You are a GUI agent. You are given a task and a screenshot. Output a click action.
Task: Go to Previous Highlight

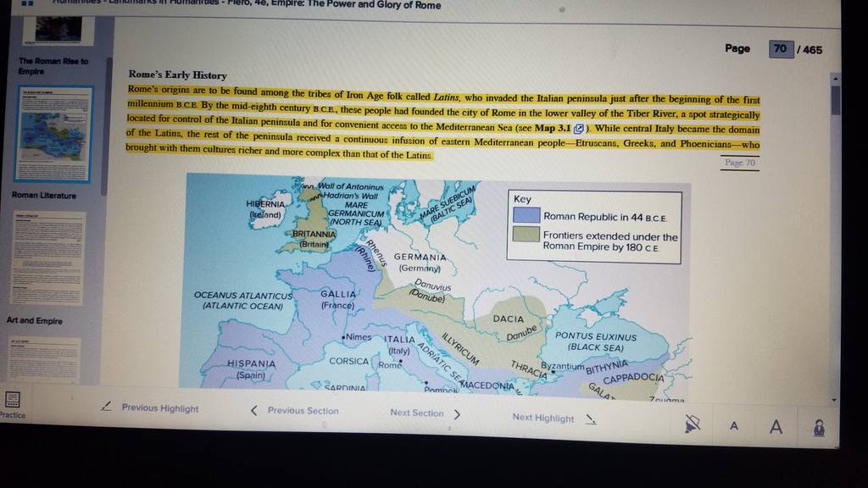[160, 408]
